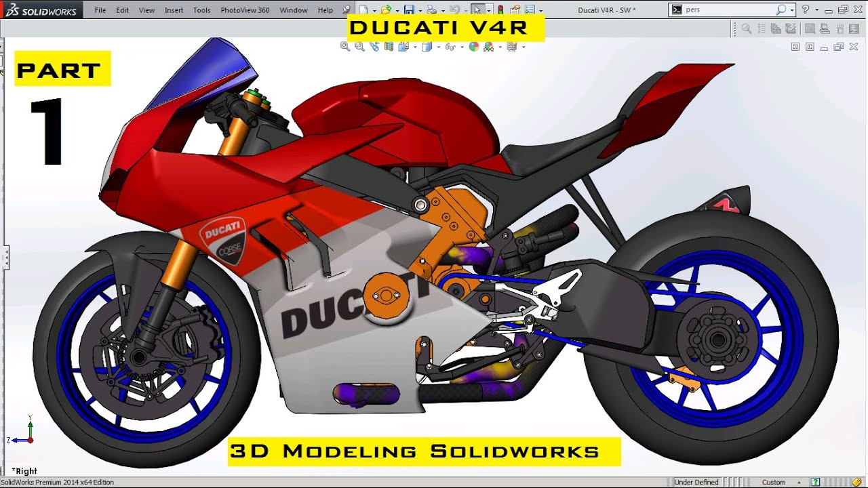Image resolution: width=868 pixels, height=488 pixels.
Task: Click the Previous View icon
Action: pos(374,47)
